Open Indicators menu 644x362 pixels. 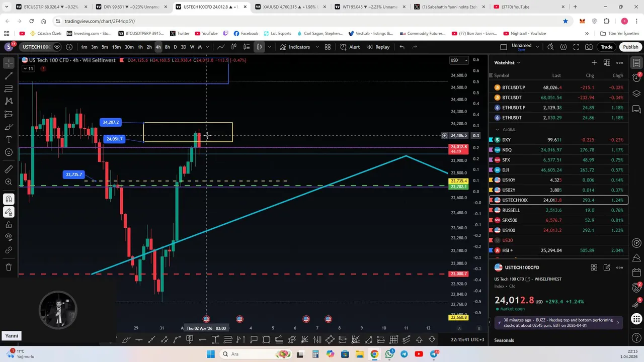point(295,47)
